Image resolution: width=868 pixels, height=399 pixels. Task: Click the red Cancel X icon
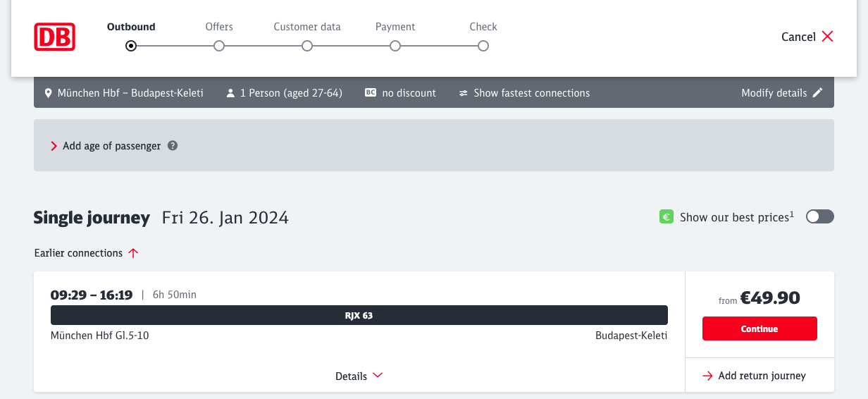coord(827,37)
